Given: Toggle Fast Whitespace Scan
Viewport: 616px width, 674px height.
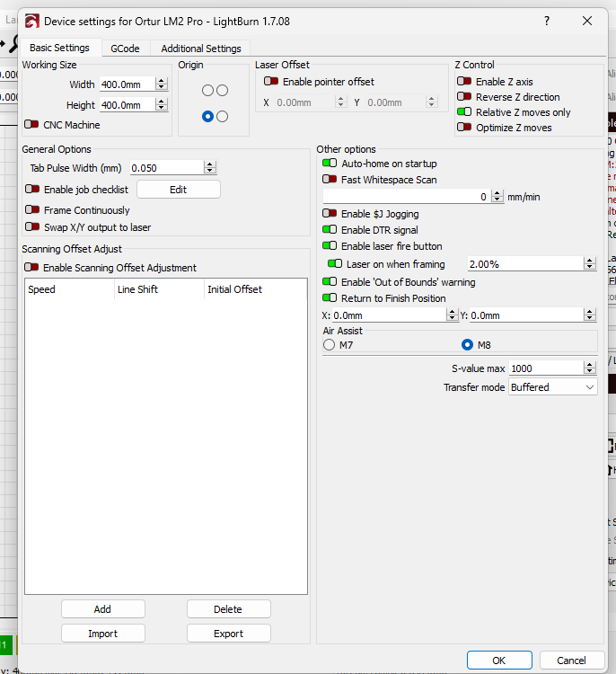Looking at the screenshot, I should tap(330, 179).
